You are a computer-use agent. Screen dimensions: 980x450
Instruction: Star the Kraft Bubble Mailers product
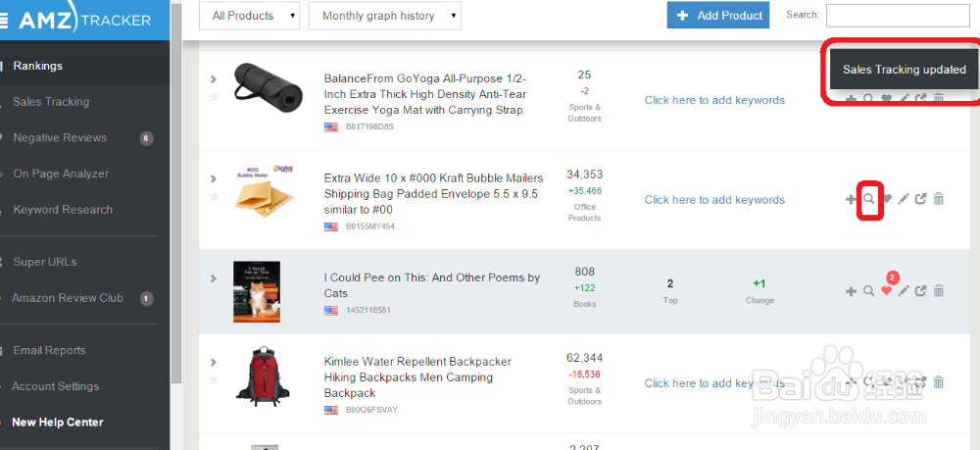tap(214, 196)
